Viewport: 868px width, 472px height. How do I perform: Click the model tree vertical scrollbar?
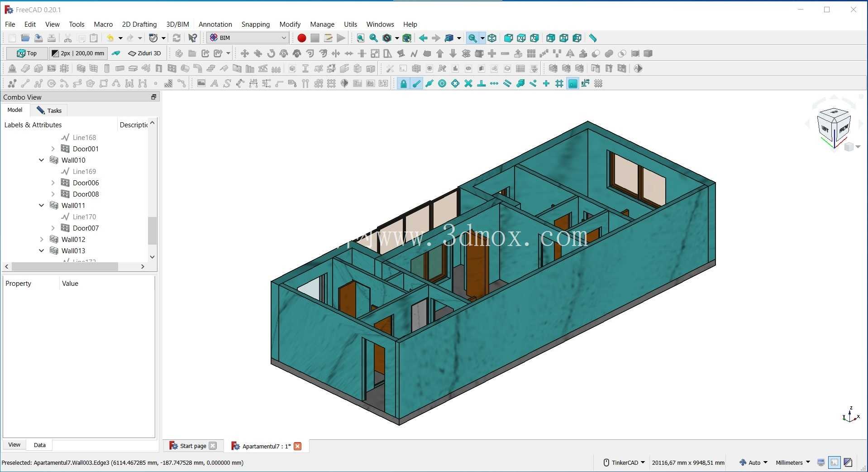click(x=152, y=231)
